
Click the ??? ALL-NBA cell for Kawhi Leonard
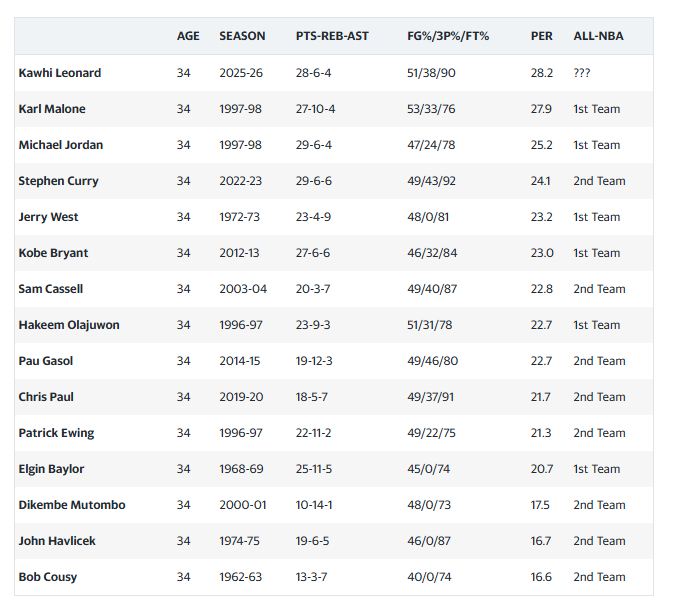[x=583, y=73]
